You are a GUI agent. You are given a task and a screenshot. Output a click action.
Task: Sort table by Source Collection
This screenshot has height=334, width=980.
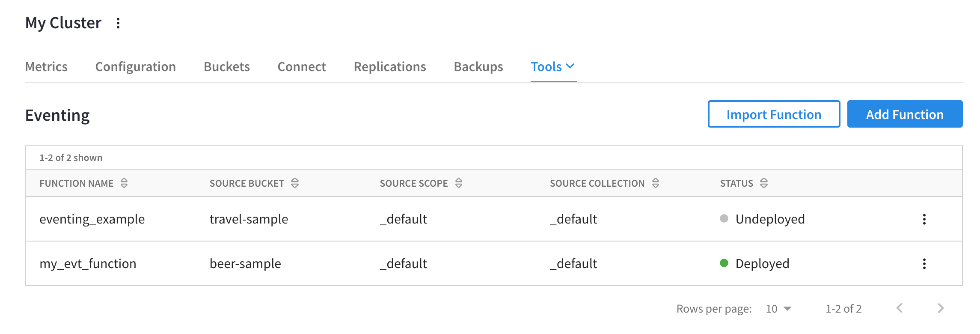[x=655, y=183]
